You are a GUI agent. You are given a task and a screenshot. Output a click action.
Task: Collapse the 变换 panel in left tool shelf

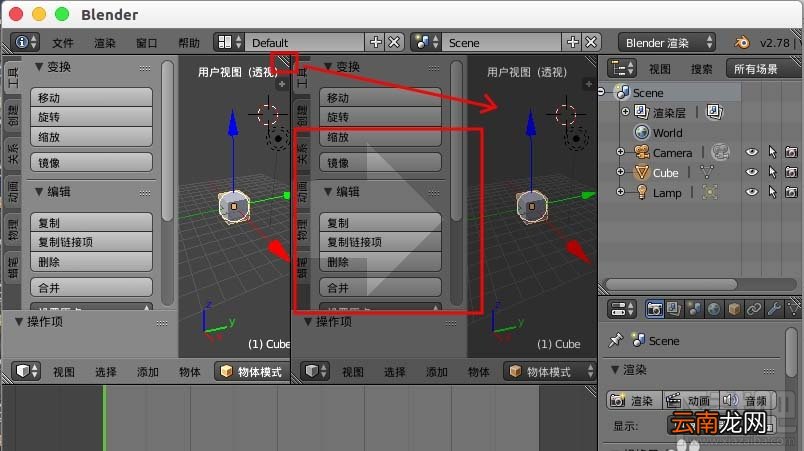click(x=38, y=67)
